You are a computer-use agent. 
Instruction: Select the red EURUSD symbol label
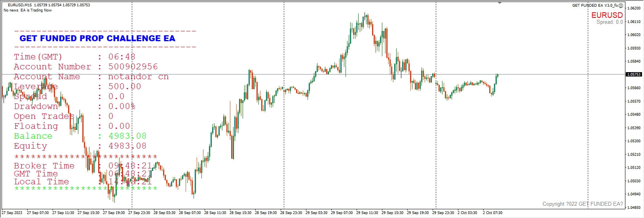point(607,15)
